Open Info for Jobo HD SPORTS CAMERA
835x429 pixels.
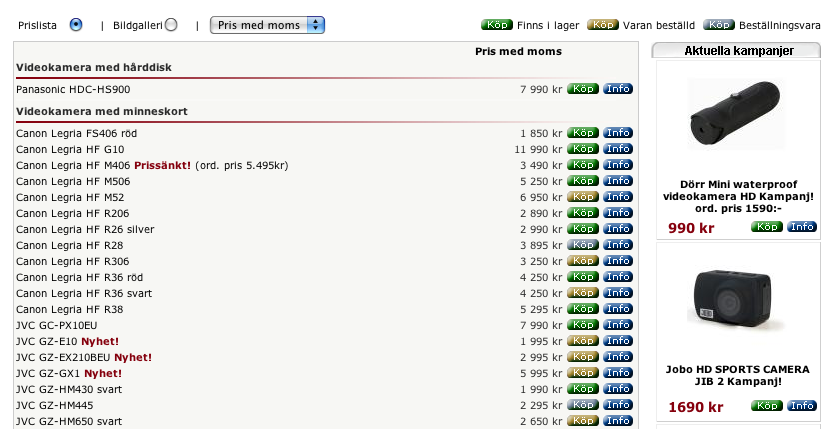tap(802, 406)
